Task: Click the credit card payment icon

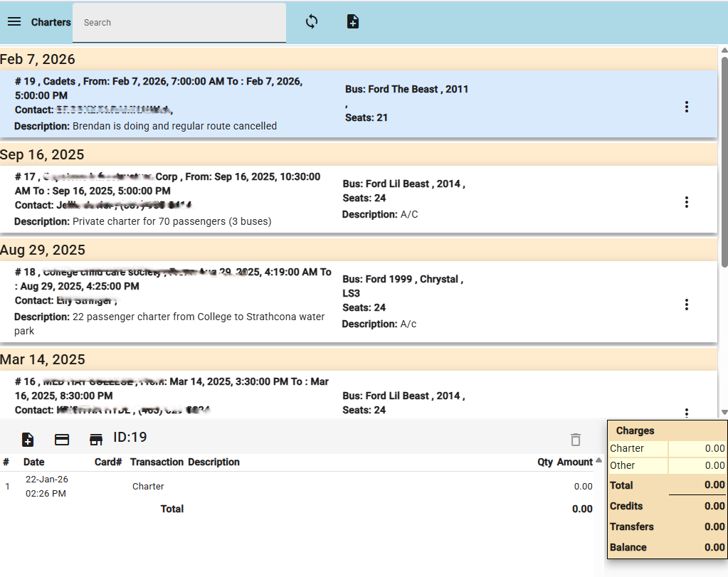Action: click(x=62, y=439)
